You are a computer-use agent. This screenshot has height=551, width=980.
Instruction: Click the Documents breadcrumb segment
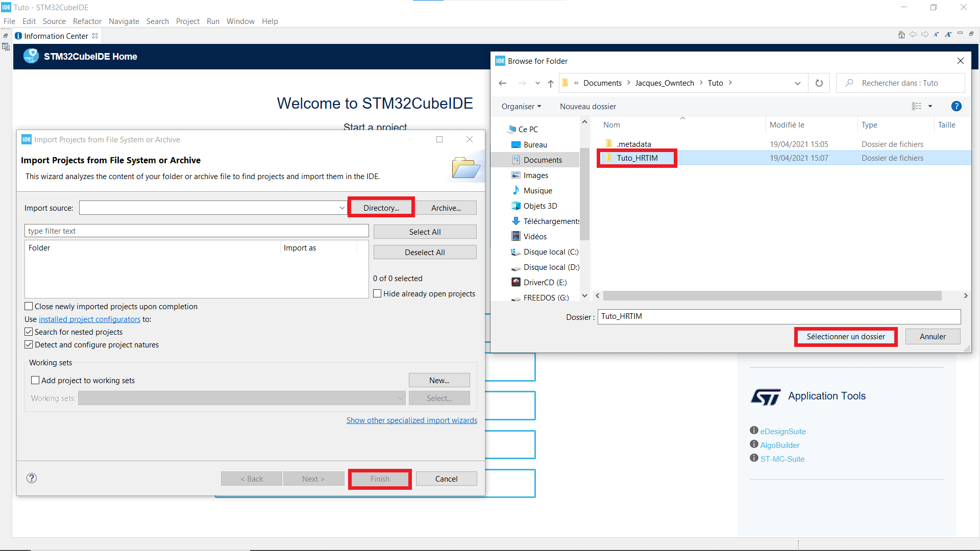[x=602, y=83]
